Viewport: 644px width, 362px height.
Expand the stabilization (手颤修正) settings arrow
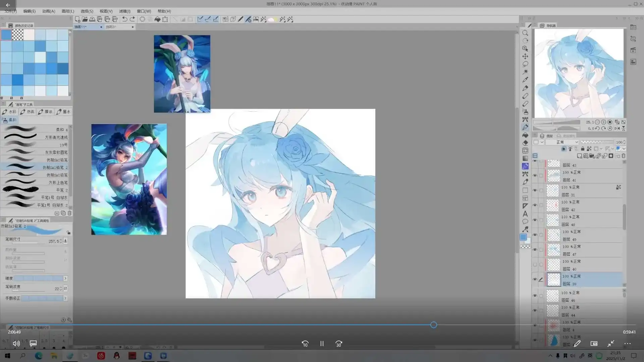click(x=65, y=298)
